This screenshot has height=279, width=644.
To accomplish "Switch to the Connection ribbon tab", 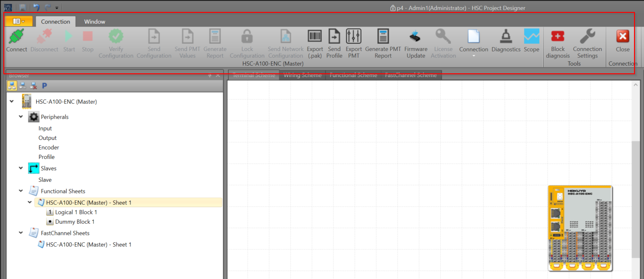I will click(55, 21).
